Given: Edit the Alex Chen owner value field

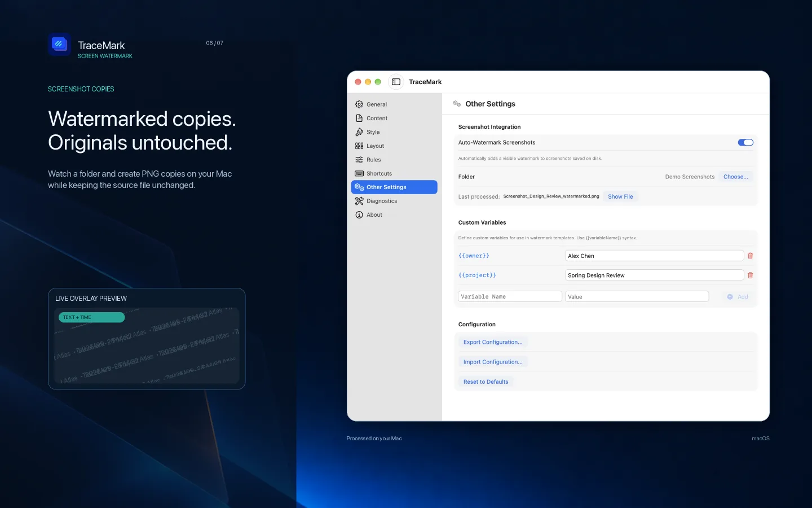Looking at the screenshot, I should pos(654,256).
